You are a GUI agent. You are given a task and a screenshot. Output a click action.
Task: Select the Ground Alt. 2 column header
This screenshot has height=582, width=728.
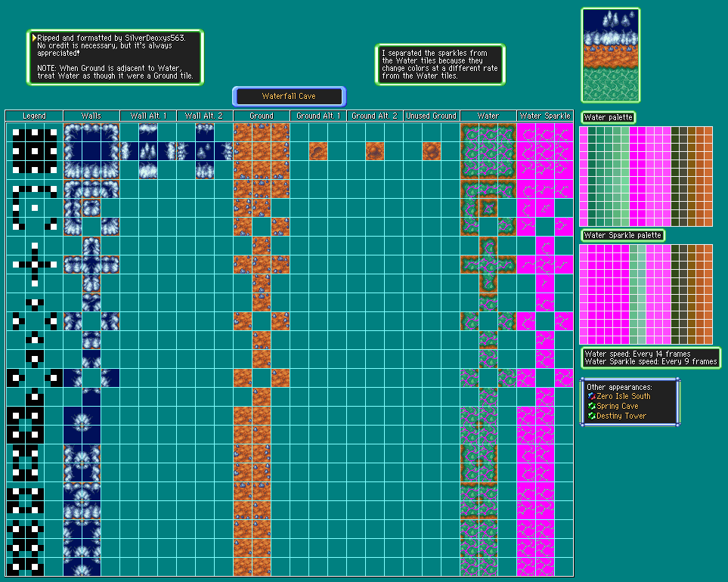[x=375, y=116]
